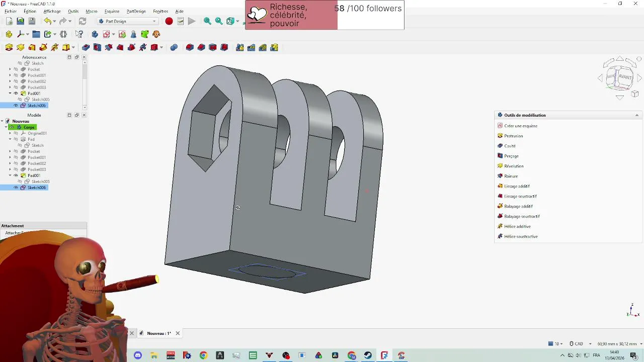Click the Fillet tool icon
Viewport: 644px width, 362px height.
click(x=190, y=47)
